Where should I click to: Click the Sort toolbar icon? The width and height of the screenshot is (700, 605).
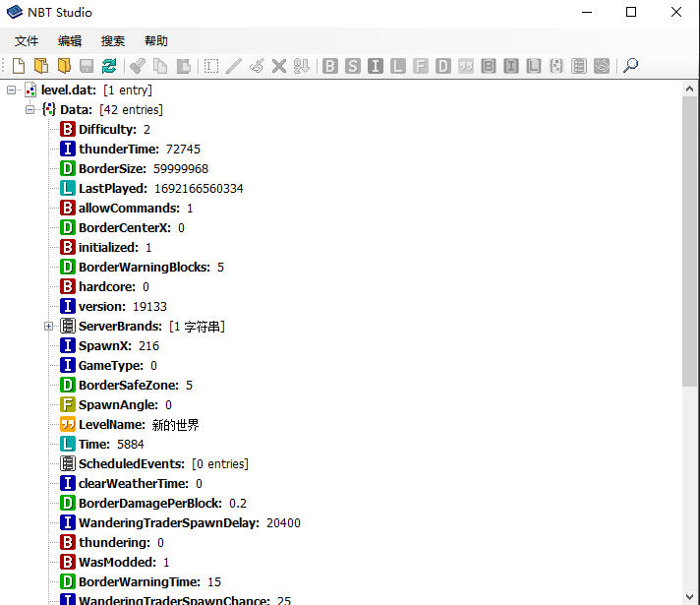(x=301, y=66)
